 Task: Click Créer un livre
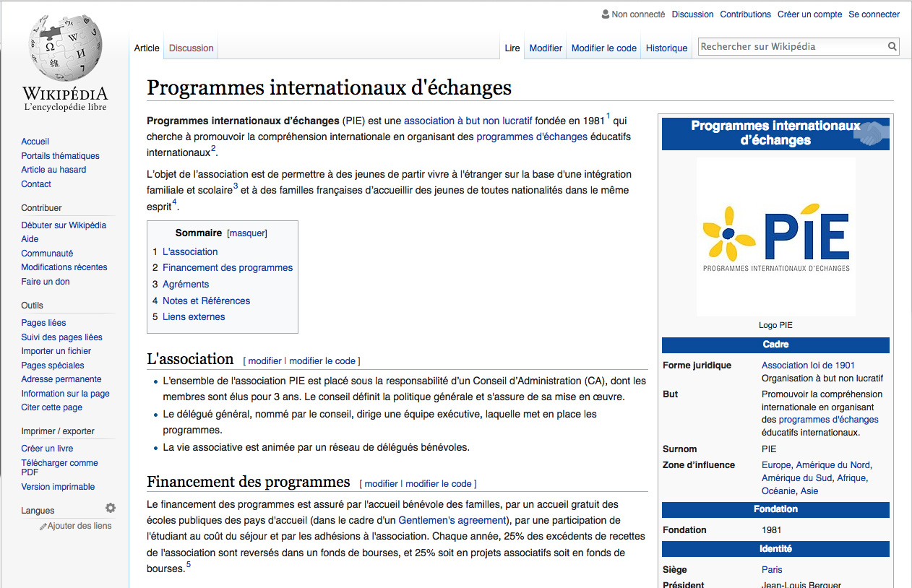pyautogui.click(x=48, y=449)
